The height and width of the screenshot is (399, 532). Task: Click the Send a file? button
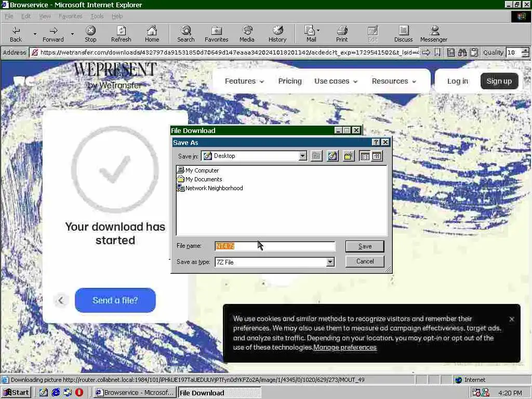[x=115, y=300]
